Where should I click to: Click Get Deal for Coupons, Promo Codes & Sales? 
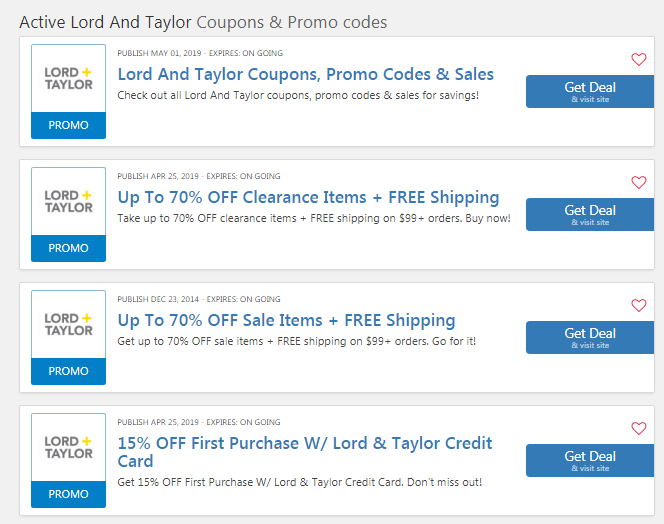tap(590, 91)
